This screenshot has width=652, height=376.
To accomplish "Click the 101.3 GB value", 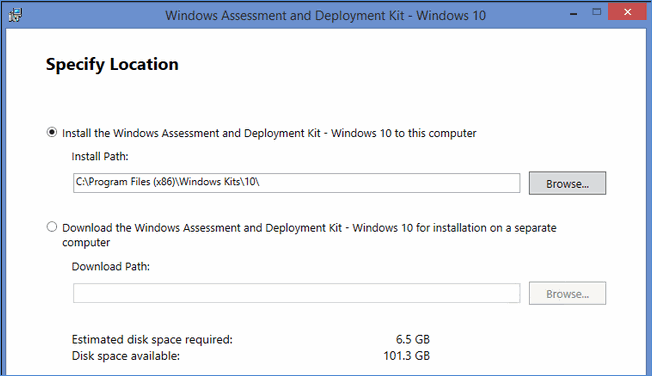I will coord(406,356).
